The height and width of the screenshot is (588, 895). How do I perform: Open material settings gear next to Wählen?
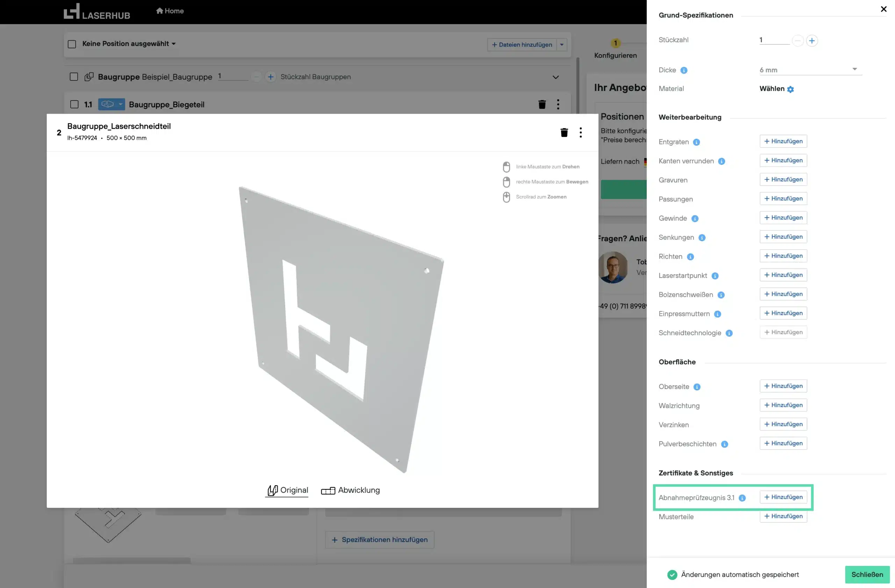coord(790,89)
